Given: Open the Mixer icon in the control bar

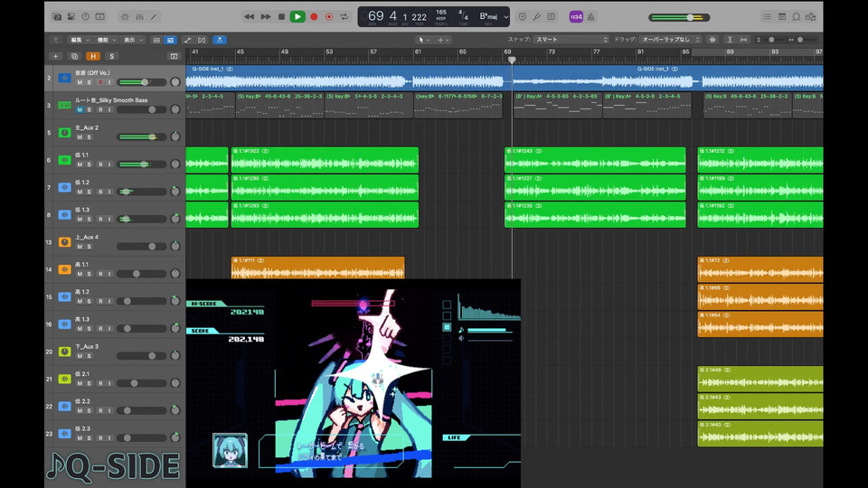Looking at the screenshot, I should (139, 16).
